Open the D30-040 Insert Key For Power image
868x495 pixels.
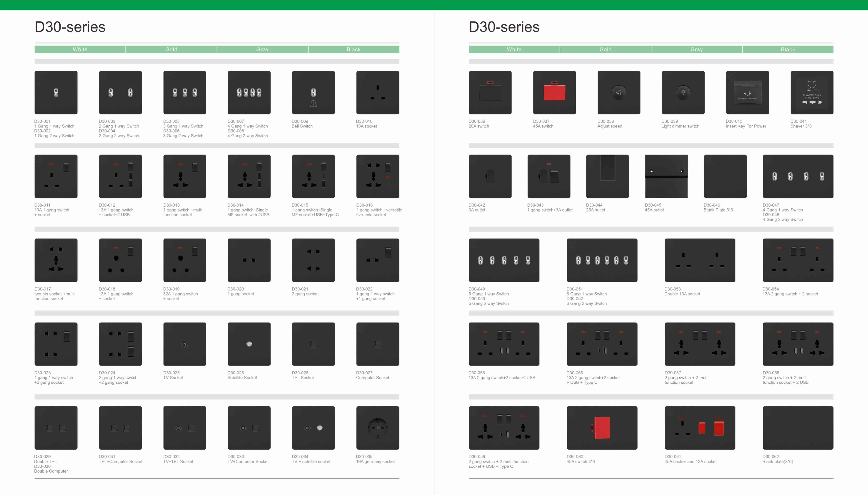click(x=747, y=92)
